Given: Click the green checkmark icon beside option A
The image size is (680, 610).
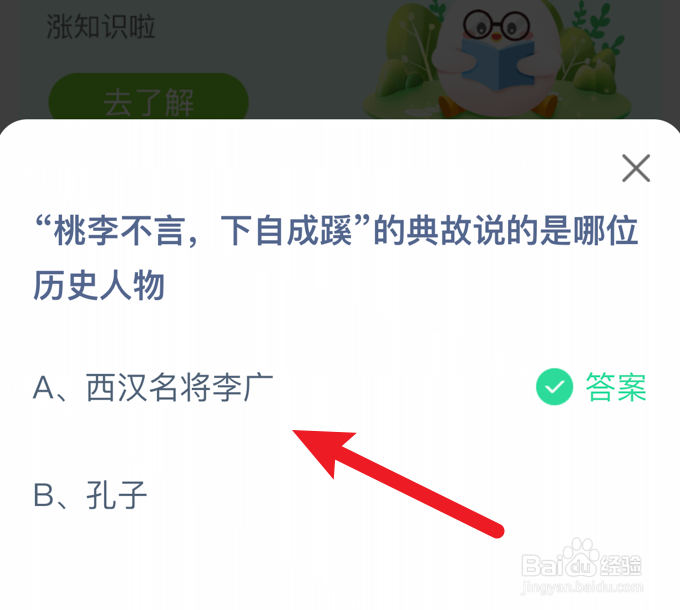Looking at the screenshot, I should point(554,386).
